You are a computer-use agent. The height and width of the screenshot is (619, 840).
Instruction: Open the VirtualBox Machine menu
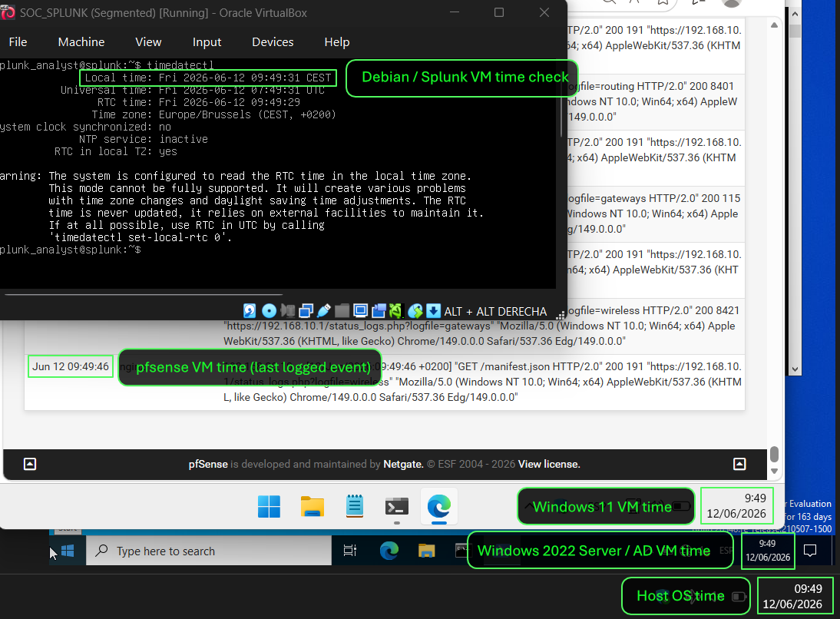click(81, 41)
